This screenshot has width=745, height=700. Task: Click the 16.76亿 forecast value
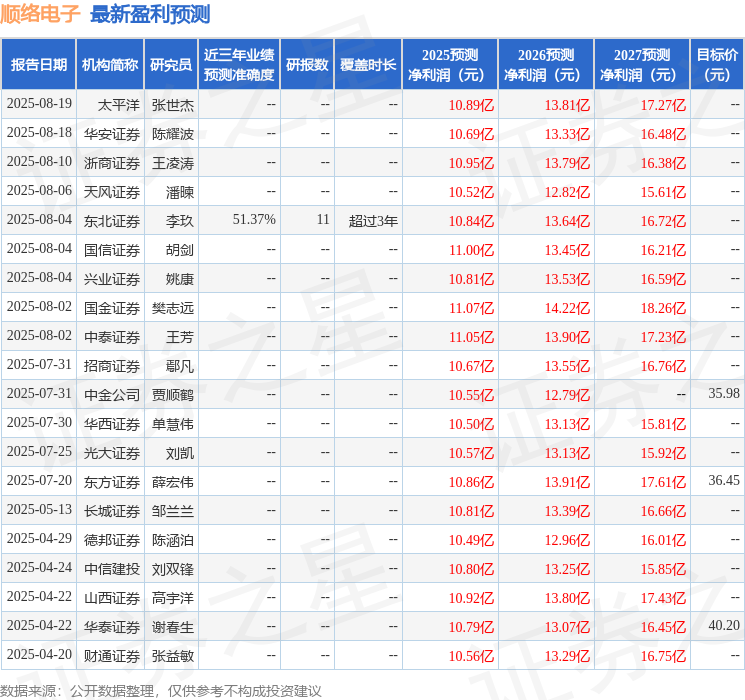(x=663, y=366)
